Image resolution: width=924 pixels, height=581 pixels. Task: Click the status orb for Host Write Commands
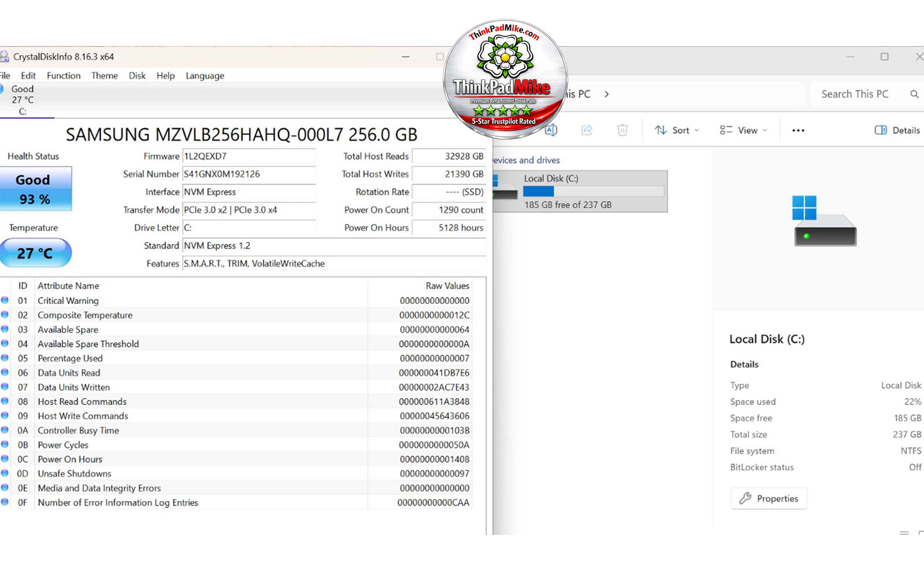coord(5,415)
